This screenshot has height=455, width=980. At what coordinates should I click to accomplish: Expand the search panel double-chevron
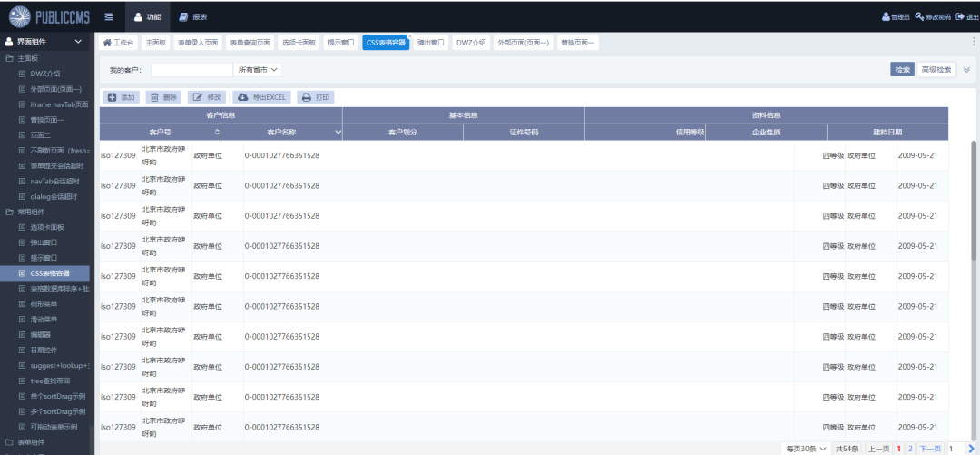click(966, 69)
